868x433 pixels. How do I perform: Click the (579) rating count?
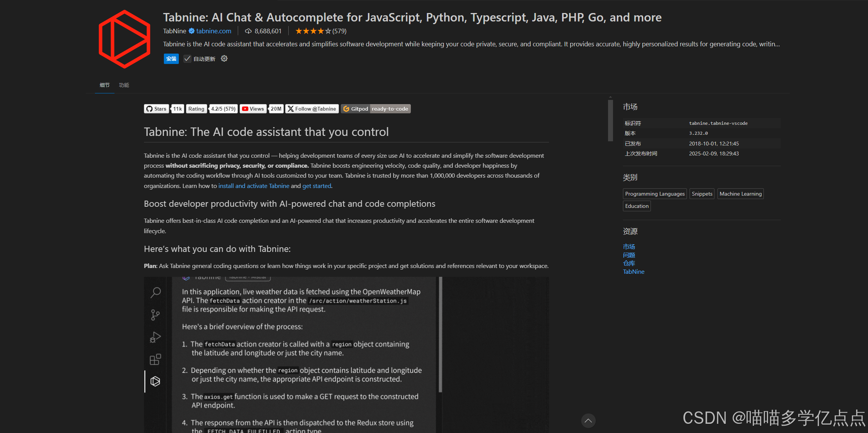tap(339, 31)
